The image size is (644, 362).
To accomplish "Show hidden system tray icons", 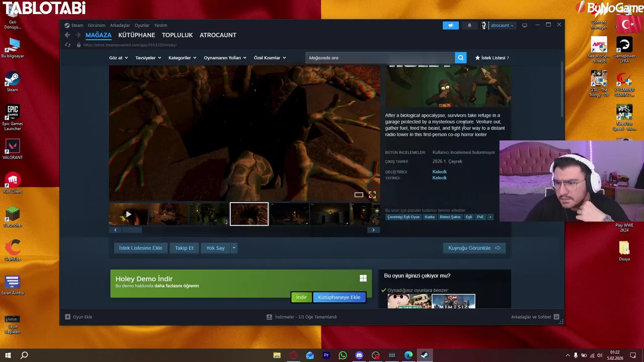I will coord(568,355).
